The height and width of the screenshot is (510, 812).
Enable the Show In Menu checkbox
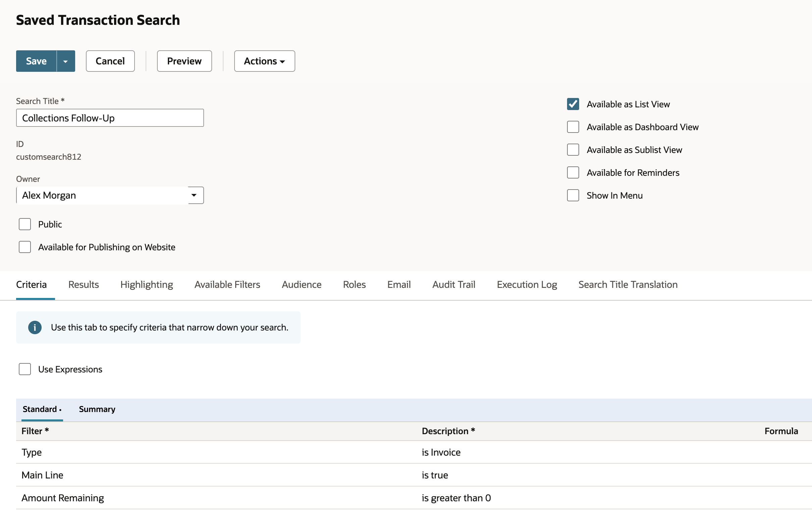tap(573, 195)
